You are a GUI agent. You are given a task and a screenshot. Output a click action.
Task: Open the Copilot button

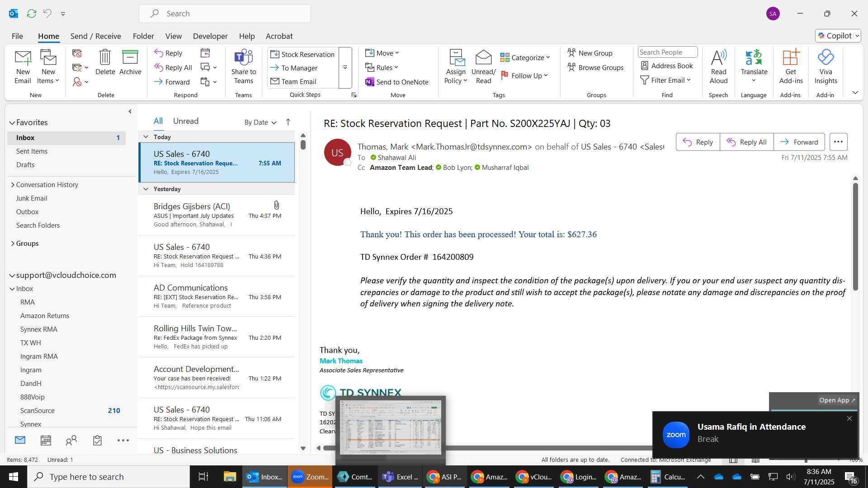(x=838, y=36)
